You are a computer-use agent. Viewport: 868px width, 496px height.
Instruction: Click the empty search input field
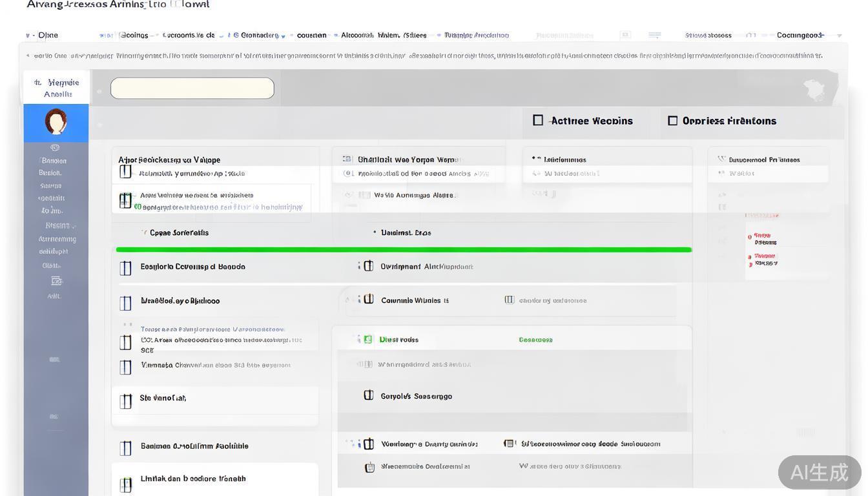pos(192,88)
